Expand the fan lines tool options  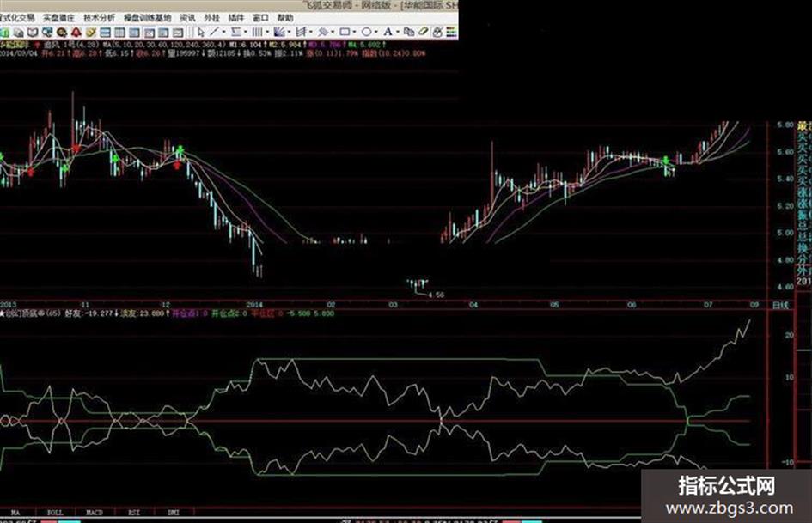point(289,32)
